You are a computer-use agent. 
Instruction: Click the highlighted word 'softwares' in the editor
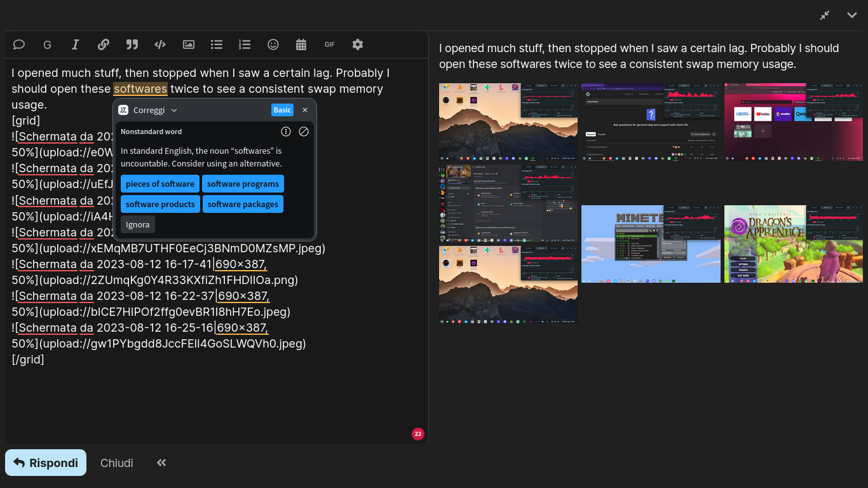140,89
